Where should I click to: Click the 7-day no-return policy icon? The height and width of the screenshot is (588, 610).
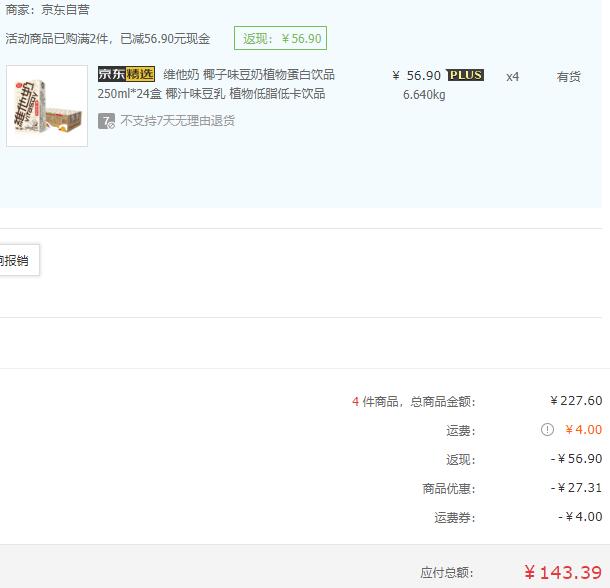pos(106,121)
